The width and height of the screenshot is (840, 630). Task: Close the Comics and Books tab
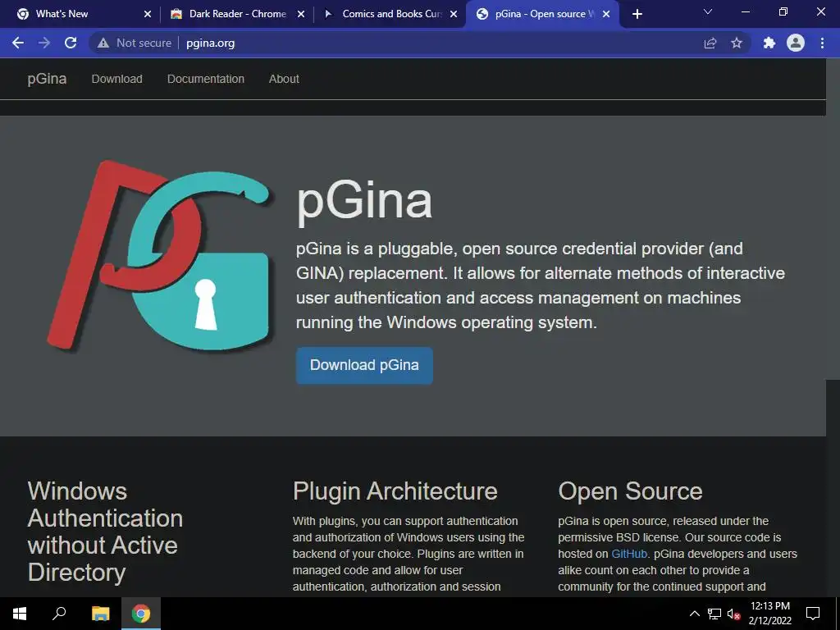pyautogui.click(x=454, y=14)
